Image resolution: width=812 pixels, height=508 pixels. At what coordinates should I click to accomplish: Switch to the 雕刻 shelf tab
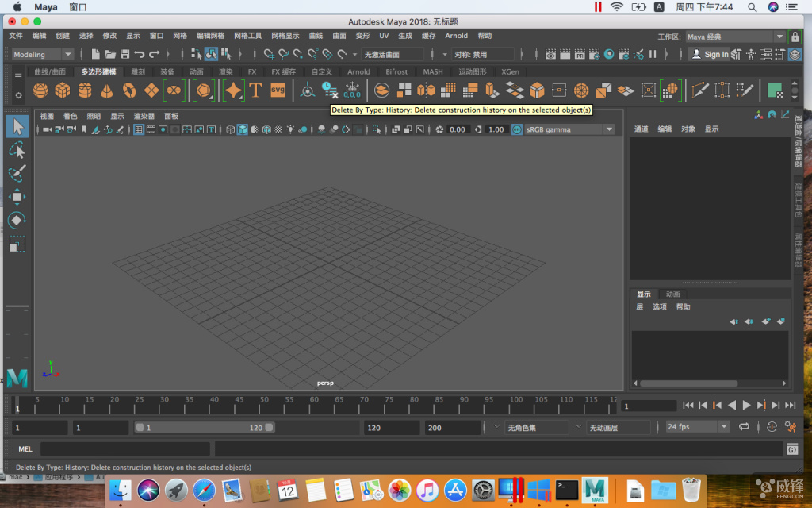tap(138, 71)
